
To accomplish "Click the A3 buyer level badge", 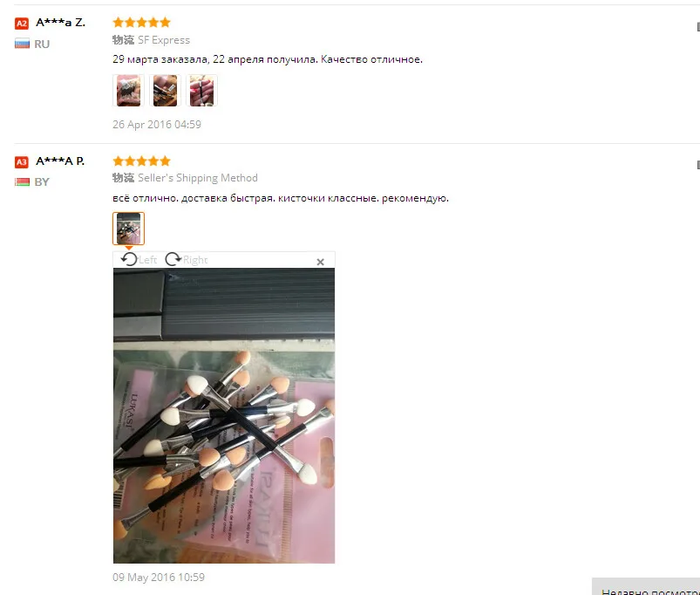I will pyautogui.click(x=22, y=161).
